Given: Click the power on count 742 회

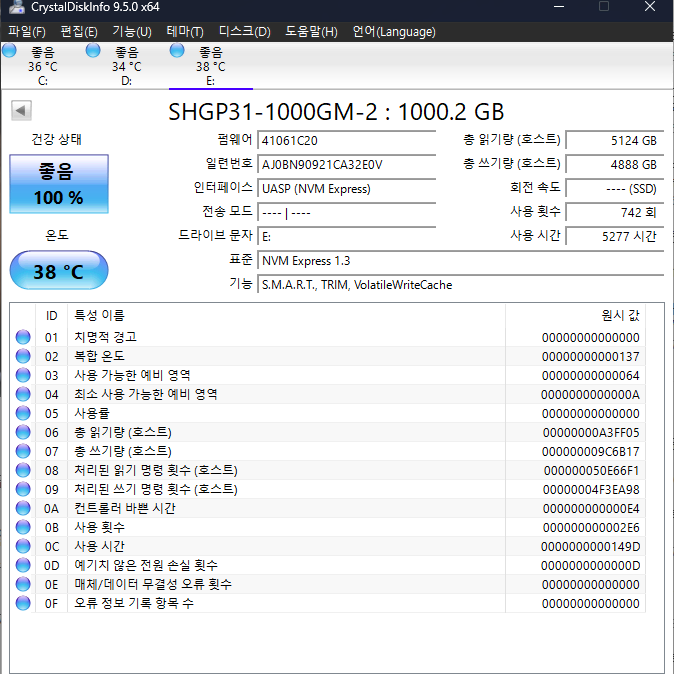Looking at the screenshot, I should tap(615, 213).
